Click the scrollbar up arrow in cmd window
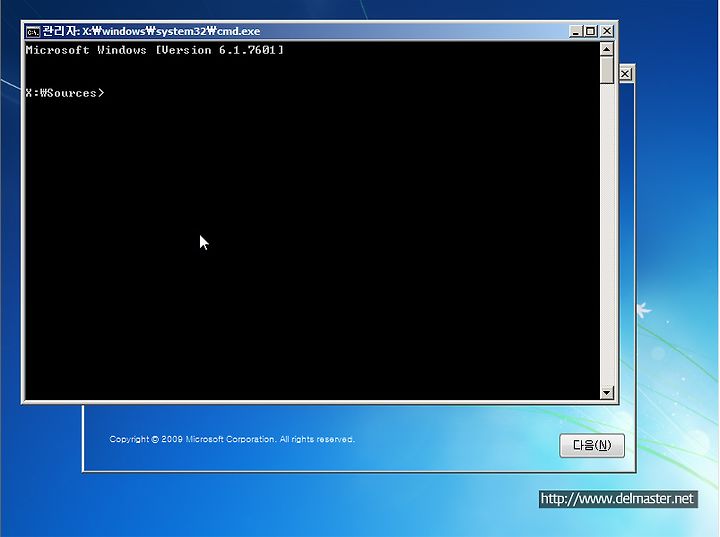720x537 pixels. (607, 49)
